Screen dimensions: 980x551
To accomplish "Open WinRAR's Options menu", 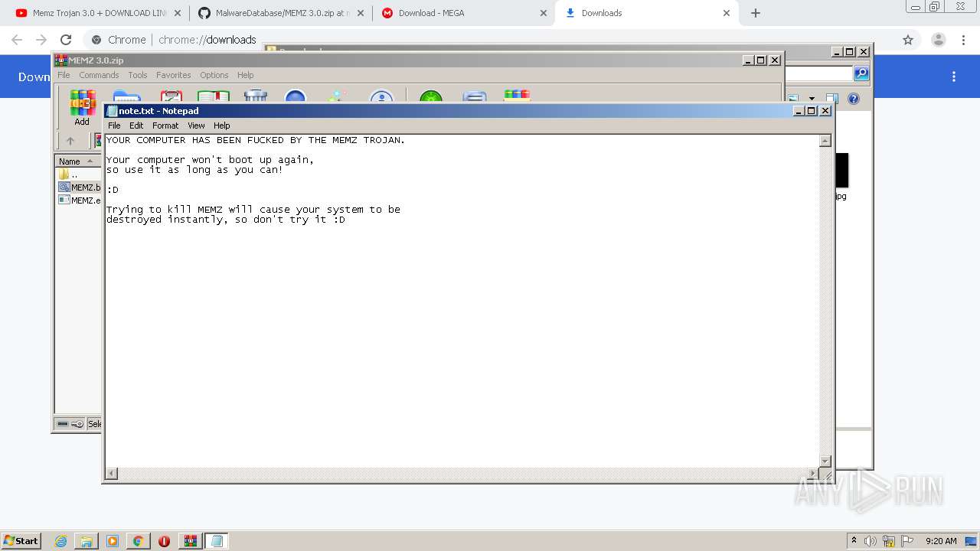I will pyautogui.click(x=214, y=75).
